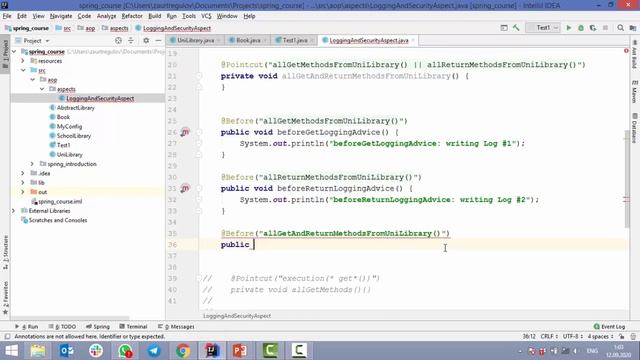The image size is (640, 360).
Task: Build project using hammer icon
Action: click(x=516, y=28)
